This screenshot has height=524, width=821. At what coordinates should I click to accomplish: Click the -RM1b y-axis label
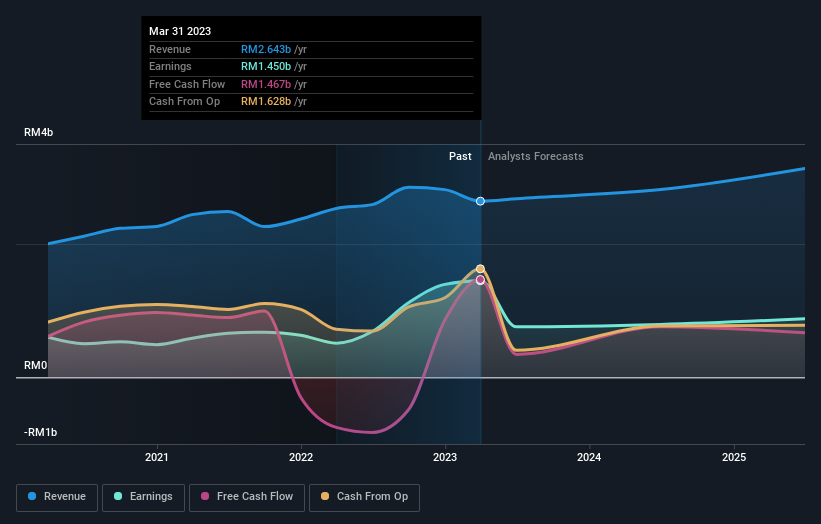tap(40, 432)
